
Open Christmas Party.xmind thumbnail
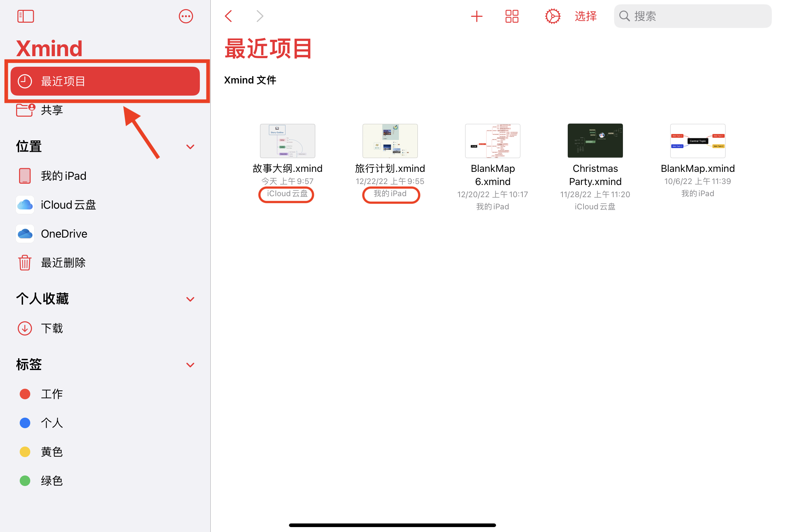(595, 141)
